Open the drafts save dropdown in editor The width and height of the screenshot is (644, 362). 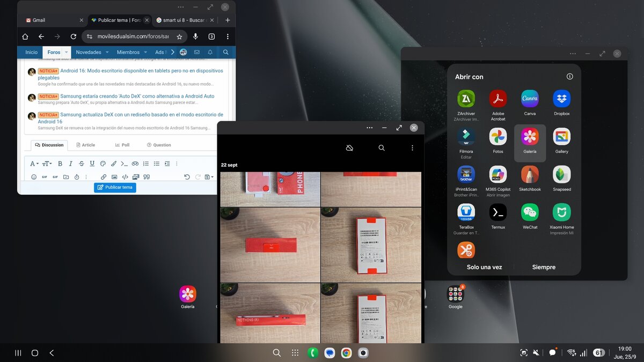point(209,177)
